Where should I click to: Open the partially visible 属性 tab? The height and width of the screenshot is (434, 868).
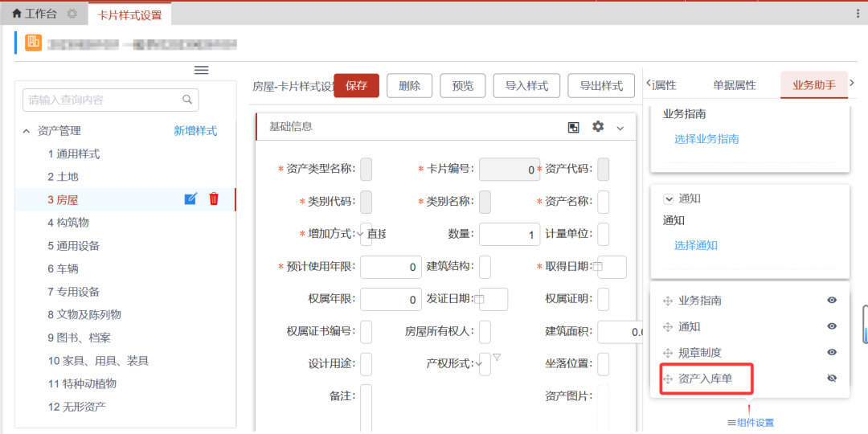[665, 85]
